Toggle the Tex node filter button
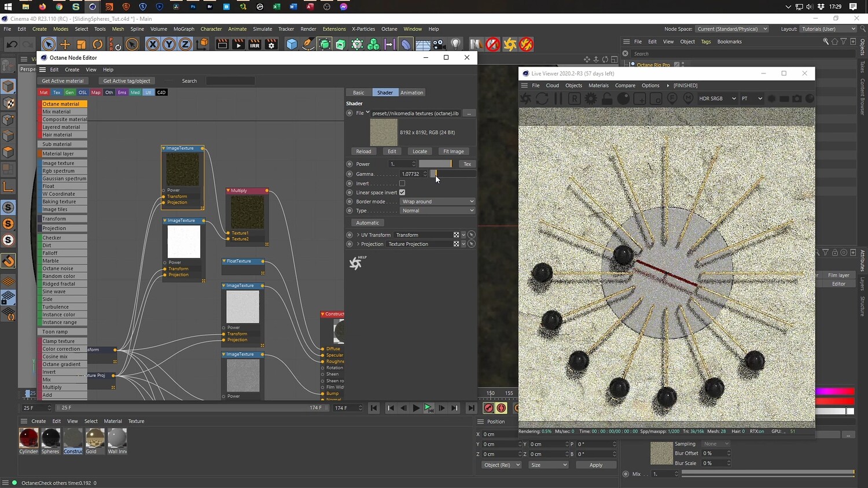This screenshot has width=868, height=488. pyautogui.click(x=57, y=93)
